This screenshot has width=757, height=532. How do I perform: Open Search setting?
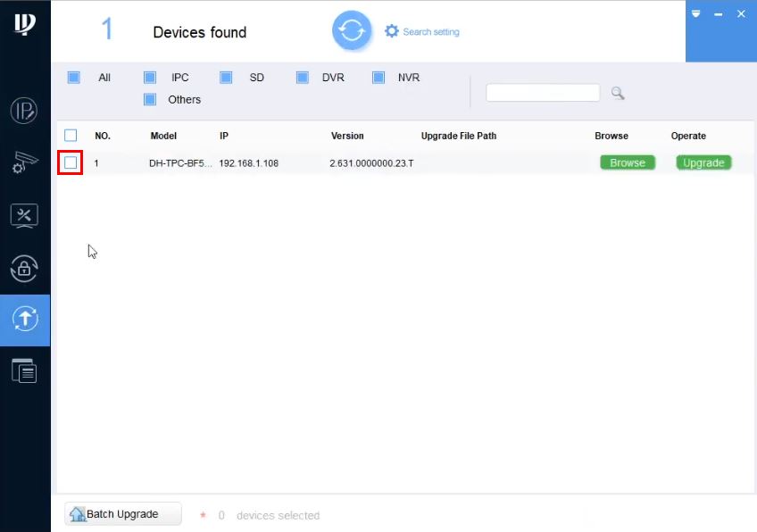(x=422, y=31)
